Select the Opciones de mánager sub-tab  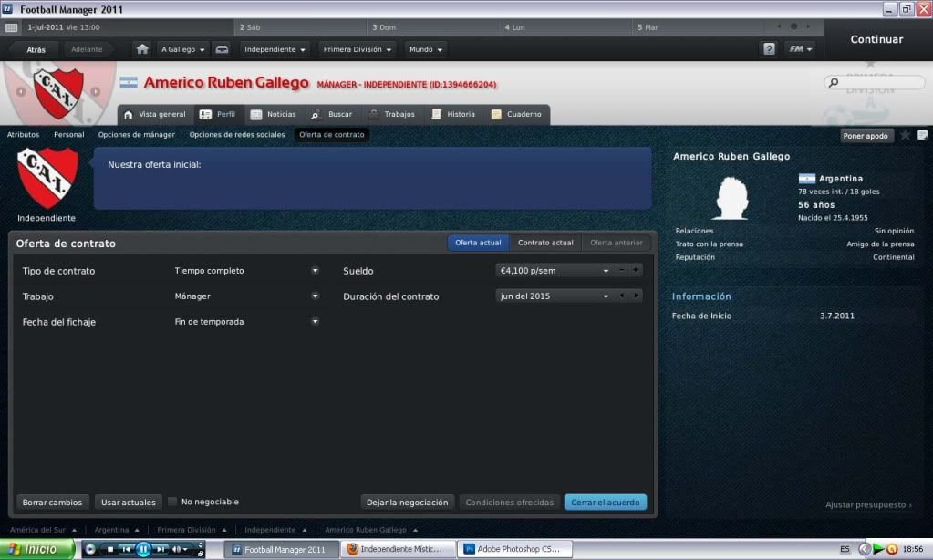(137, 134)
